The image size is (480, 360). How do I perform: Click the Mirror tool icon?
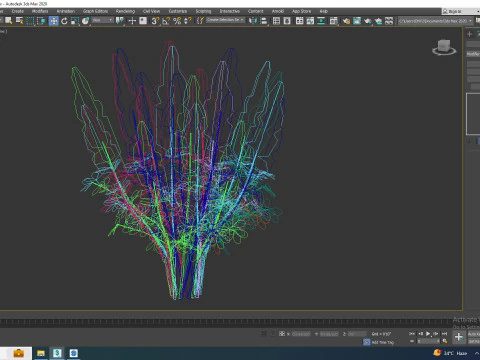(x=253, y=21)
